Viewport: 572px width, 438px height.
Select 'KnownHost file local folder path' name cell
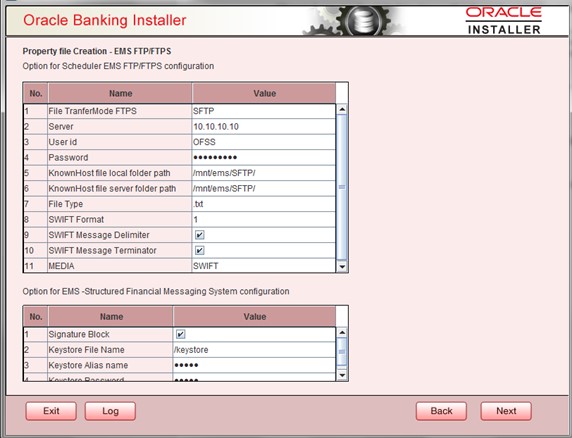120,173
